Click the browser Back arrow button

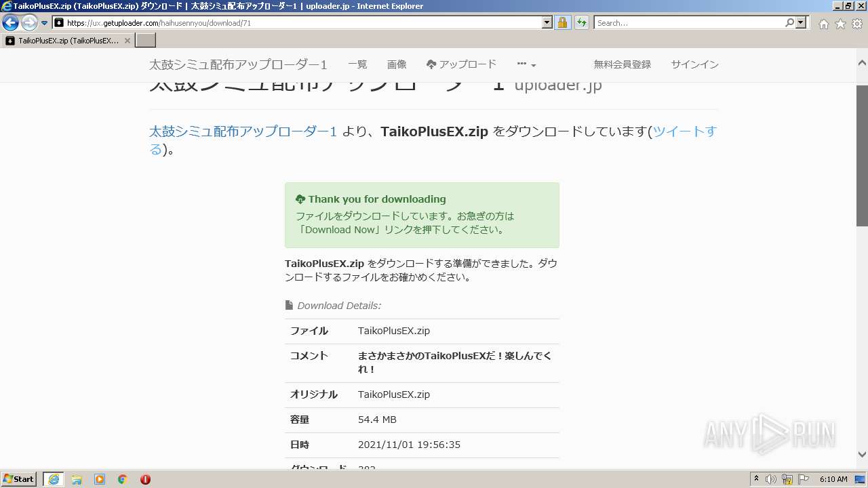pyautogui.click(x=10, y=22)
